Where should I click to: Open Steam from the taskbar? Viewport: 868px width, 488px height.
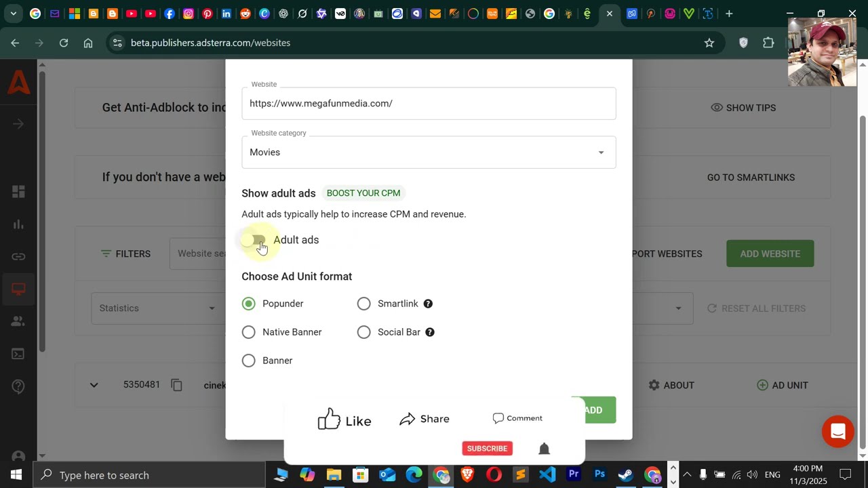point(626,475)
